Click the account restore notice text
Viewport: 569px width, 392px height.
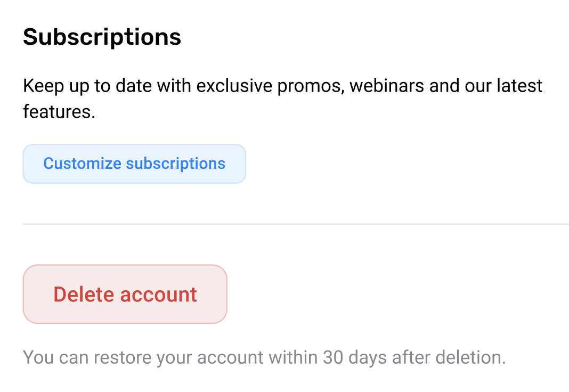click(x=264, y=357)
